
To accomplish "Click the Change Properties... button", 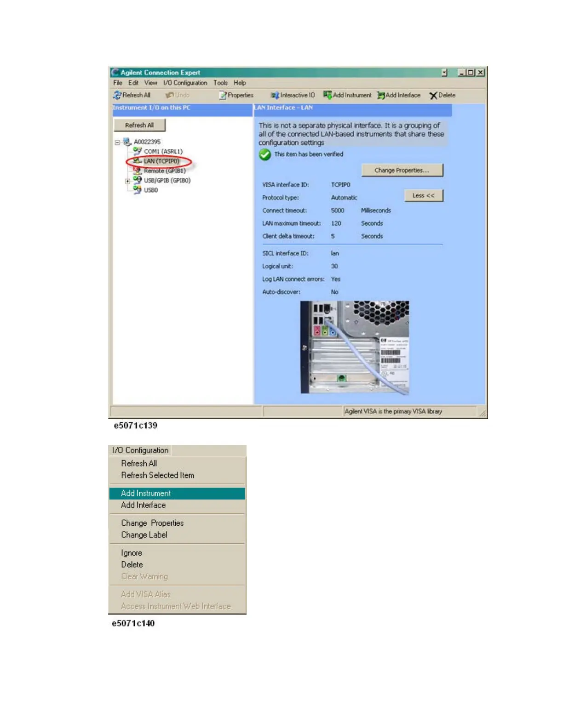I will [x=402, y=170].
